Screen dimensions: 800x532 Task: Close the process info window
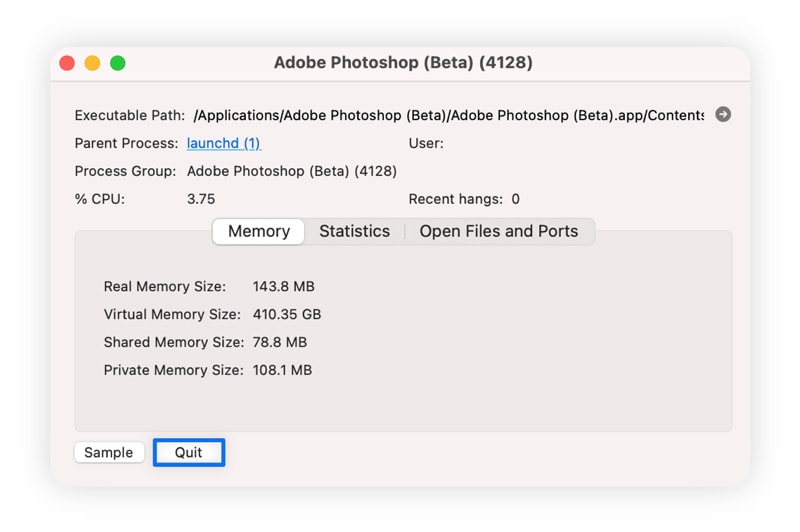pos(67,63)
